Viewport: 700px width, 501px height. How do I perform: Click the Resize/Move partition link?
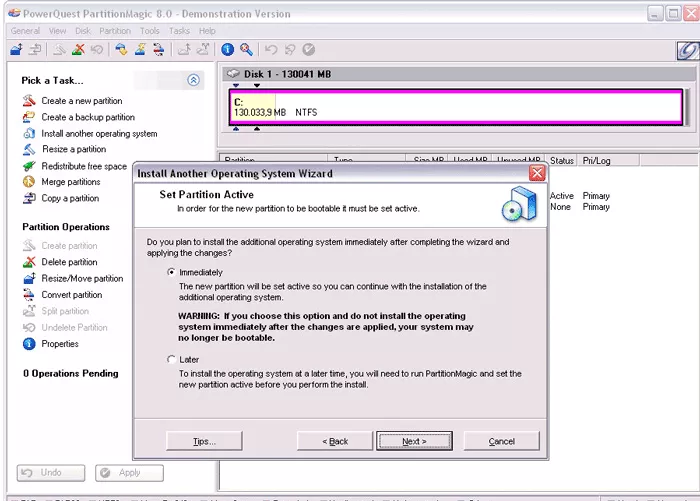coord(82,279)
